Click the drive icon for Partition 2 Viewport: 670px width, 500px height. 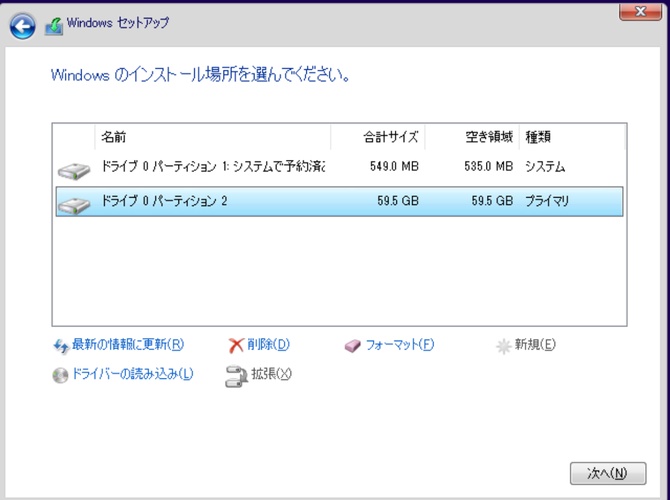(x=73, y=203)
